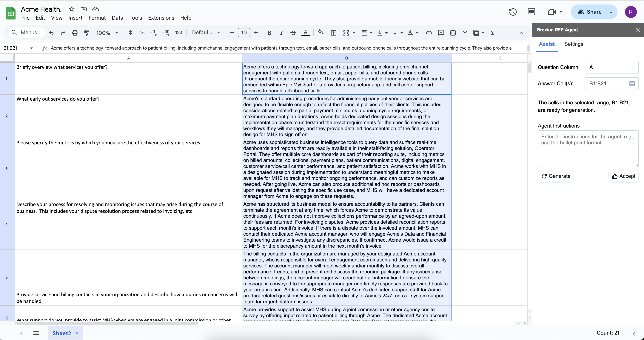Viewport: 644px width, 340px height.
Task: Open the fill color picker
Action: click(x=321, y=32)
